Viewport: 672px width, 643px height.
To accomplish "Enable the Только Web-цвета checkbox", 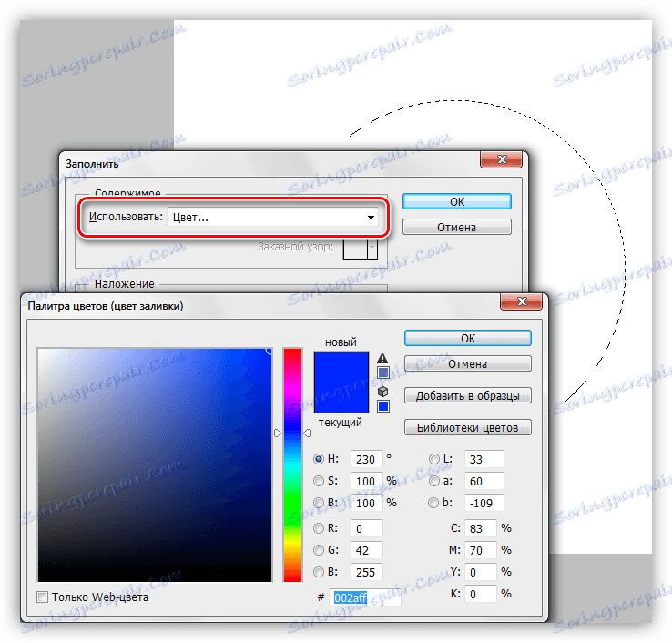I will (x=42, y=597).
